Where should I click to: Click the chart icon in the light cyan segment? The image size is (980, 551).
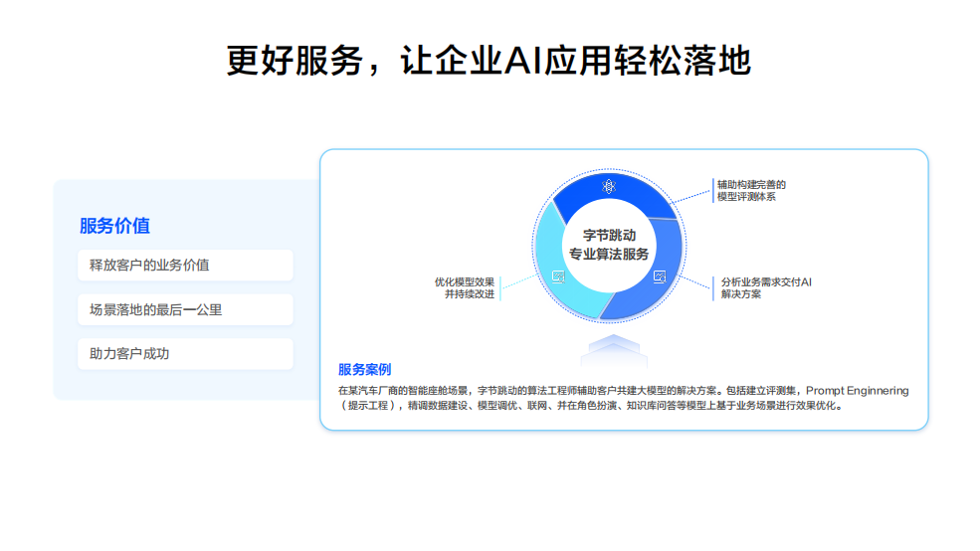point(557,277)
